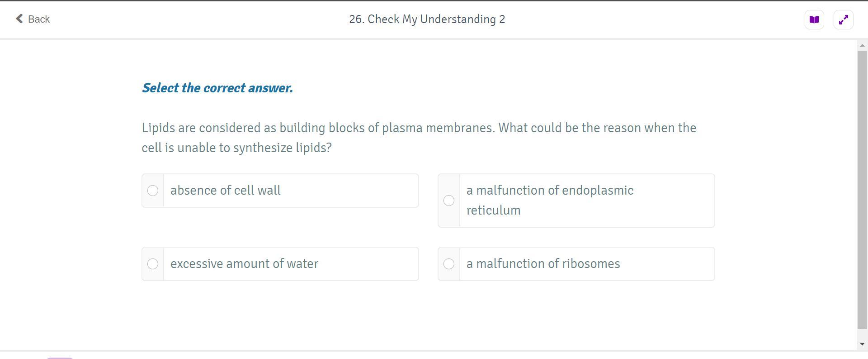Toggle fullscreen with the expand arrows icon
Image resolution: width=868 pixels, height=359 pixels.
[843, 20]
